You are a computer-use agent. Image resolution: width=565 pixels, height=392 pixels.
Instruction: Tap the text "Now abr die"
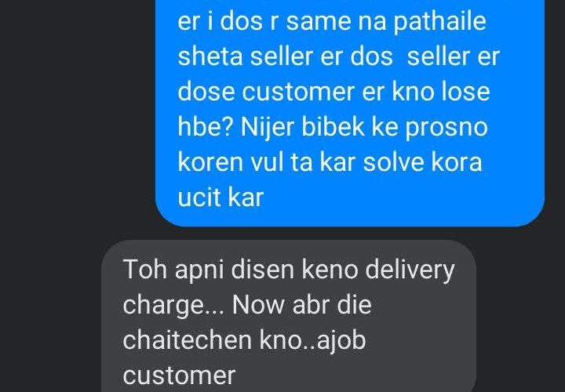click(x=301, y=304)
